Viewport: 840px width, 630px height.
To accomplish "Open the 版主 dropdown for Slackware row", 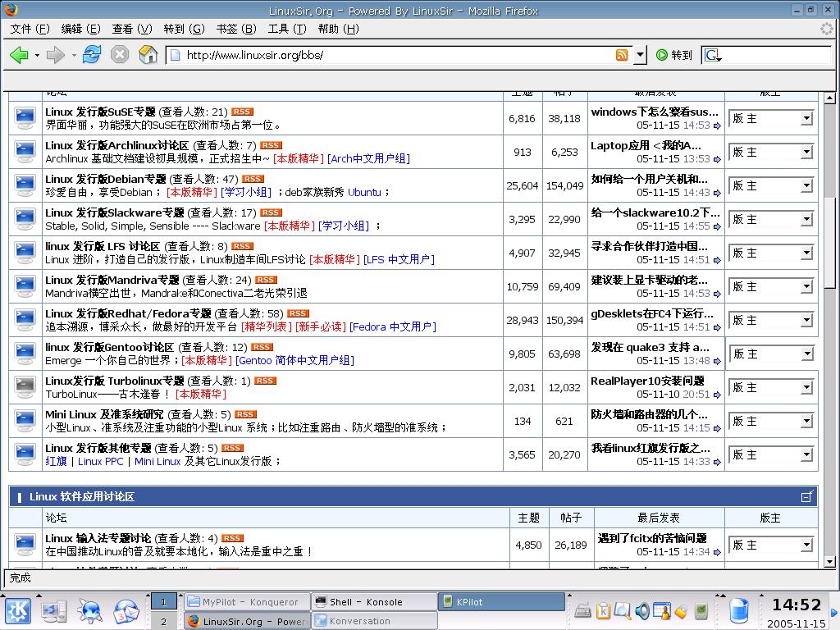I will (x=771, y=220).
